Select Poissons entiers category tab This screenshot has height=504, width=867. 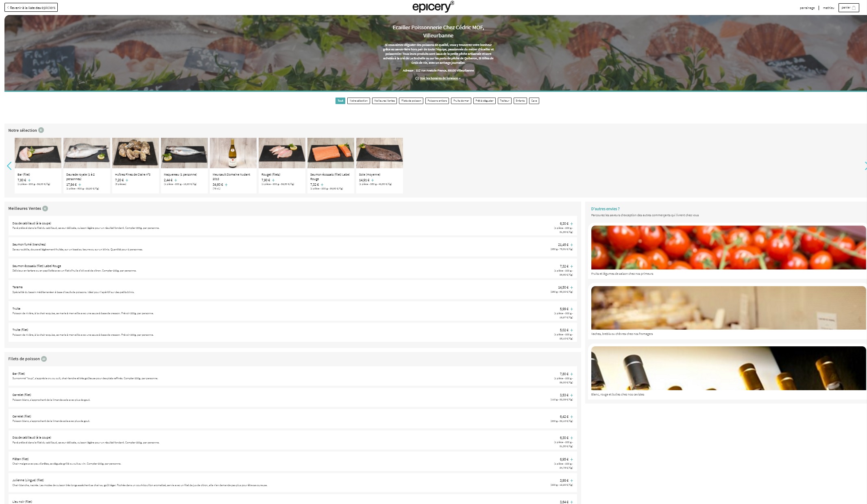[437, 101]
